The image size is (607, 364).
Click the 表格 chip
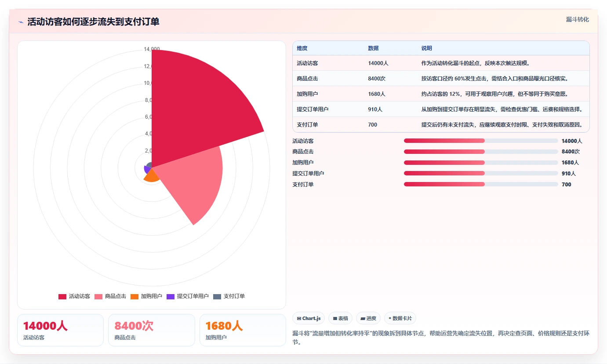[x=340, y=318]
